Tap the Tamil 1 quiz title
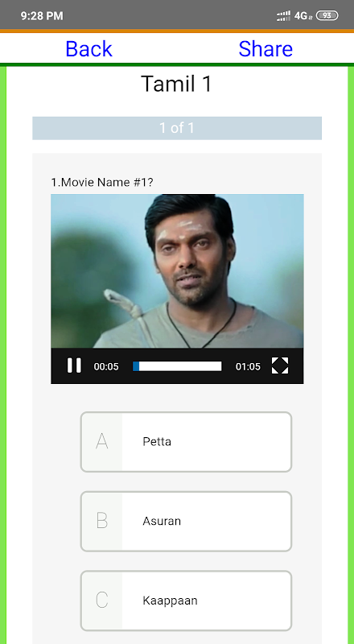The height and width of the screenshot is (644, 354). [176, 84]
